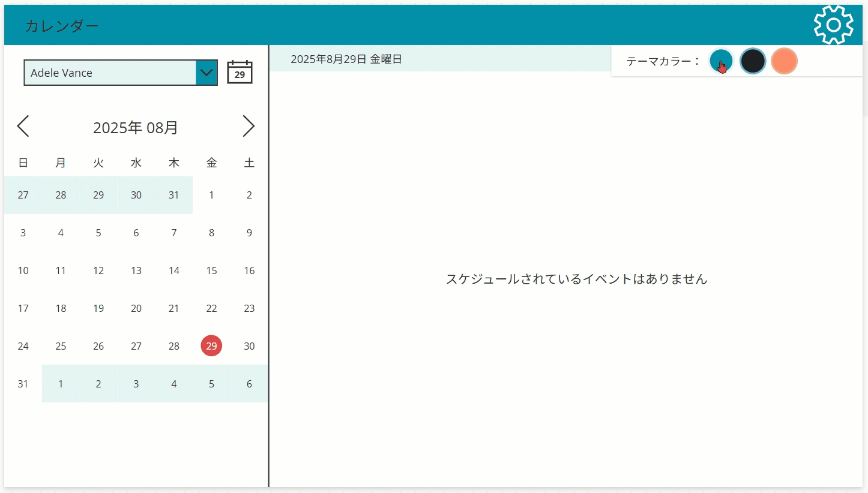Viewport: 868px width, 493px height.
Task: Pick September 6 in the bottom row
Action: pyautogui.click(x=249, y=384)
